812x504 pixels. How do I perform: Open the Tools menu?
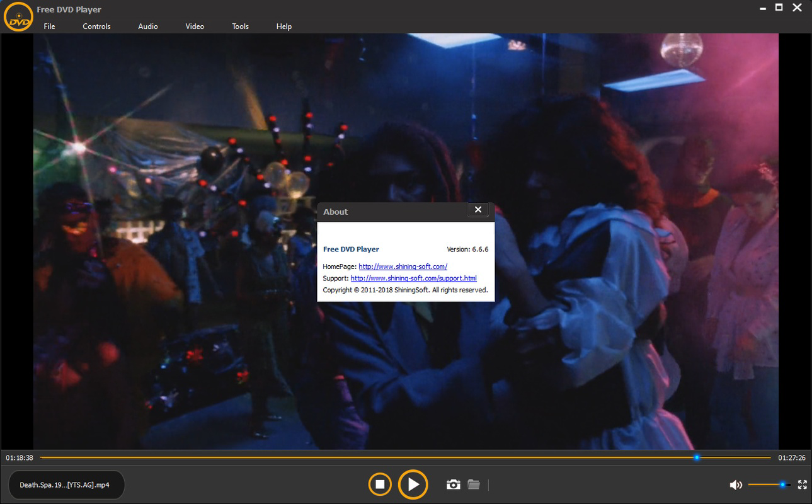click(240, 26)
